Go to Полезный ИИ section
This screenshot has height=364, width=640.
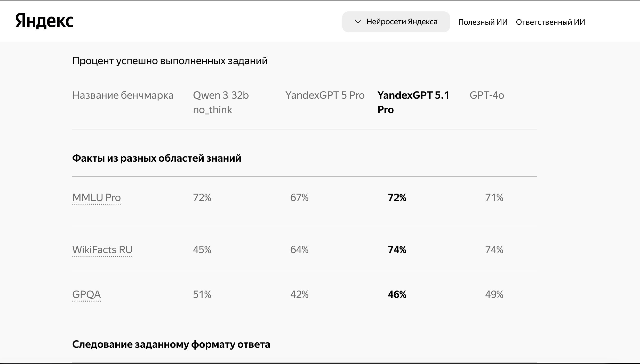coord(483,22)
